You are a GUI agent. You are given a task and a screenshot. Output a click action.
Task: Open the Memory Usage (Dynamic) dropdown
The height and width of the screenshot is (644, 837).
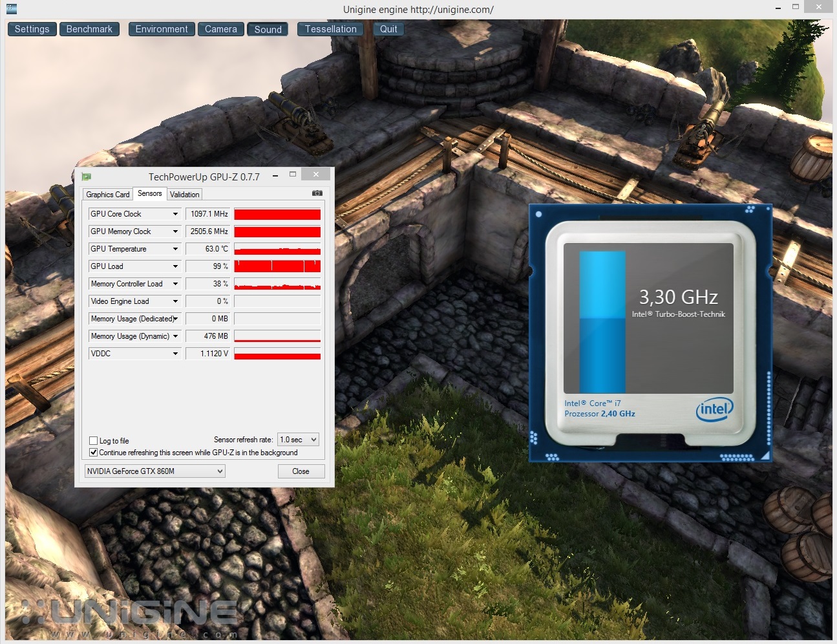coord(175,336)
